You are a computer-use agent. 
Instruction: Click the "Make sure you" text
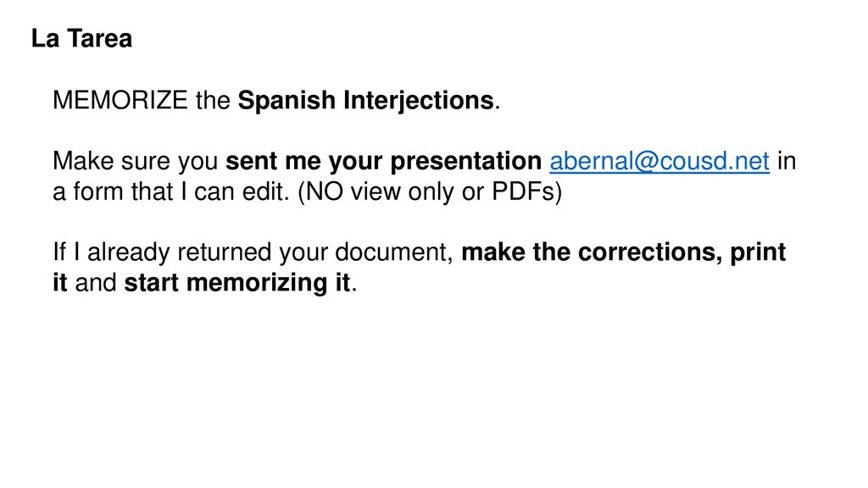135,162
